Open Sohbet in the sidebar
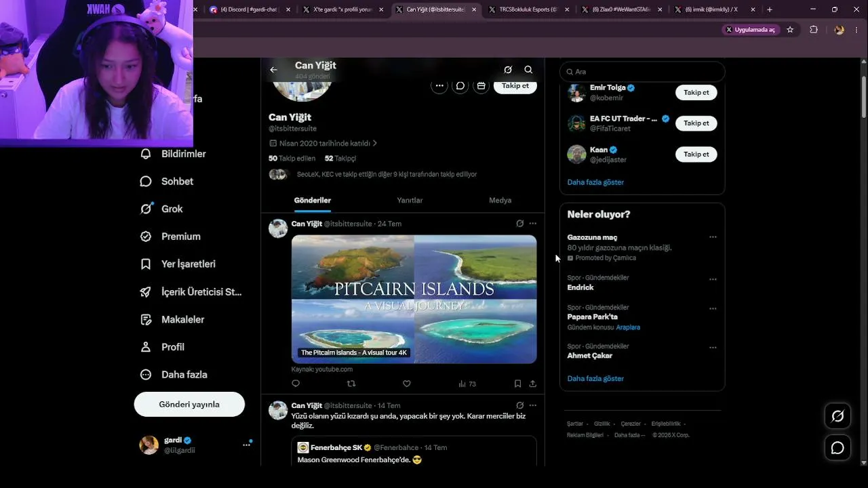The height and width of the screenshot is (488, 868). click(167, 182)
